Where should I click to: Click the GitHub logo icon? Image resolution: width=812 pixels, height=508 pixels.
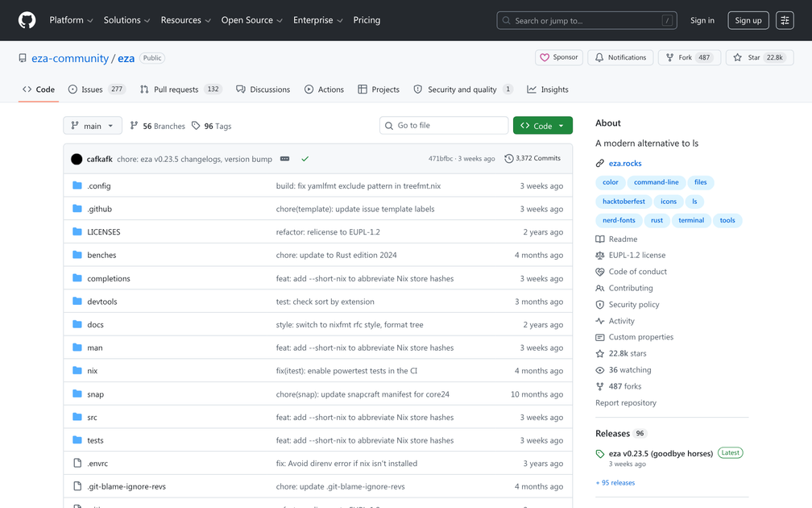[x=27, y=20]
